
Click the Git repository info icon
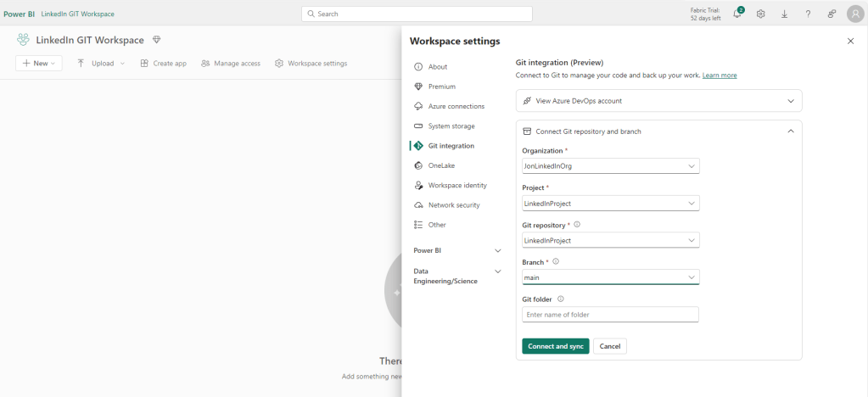(577, 225)
